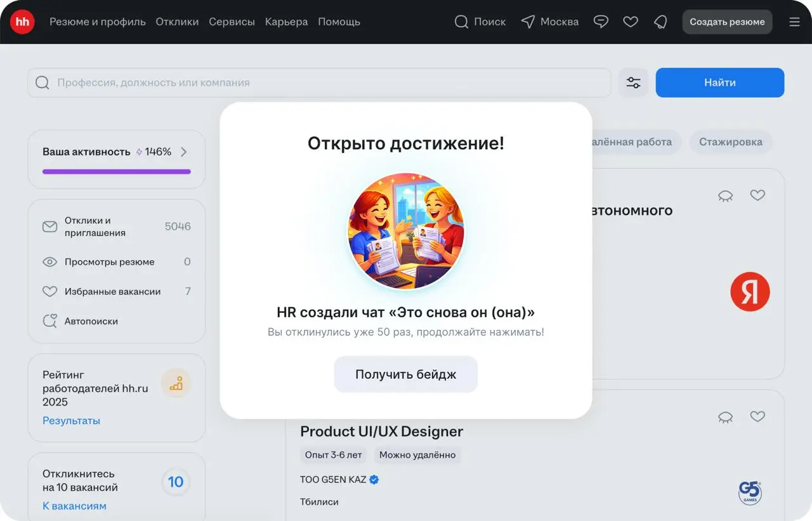Open Помощь menu item
Screen dimensions: 812x521
tap(339, 22)
